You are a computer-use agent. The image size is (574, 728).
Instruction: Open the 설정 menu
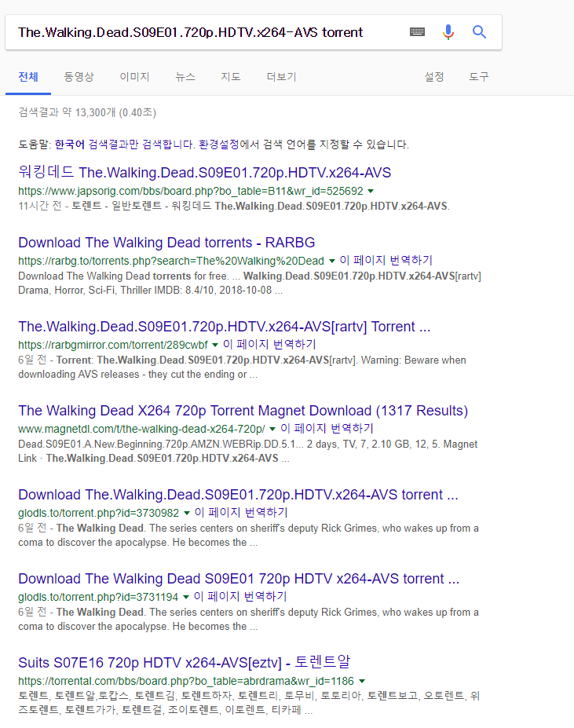pos(433,77)
